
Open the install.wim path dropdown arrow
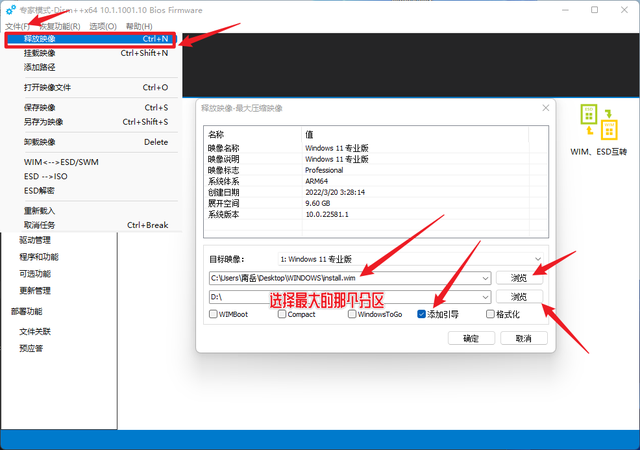[485, 278]
